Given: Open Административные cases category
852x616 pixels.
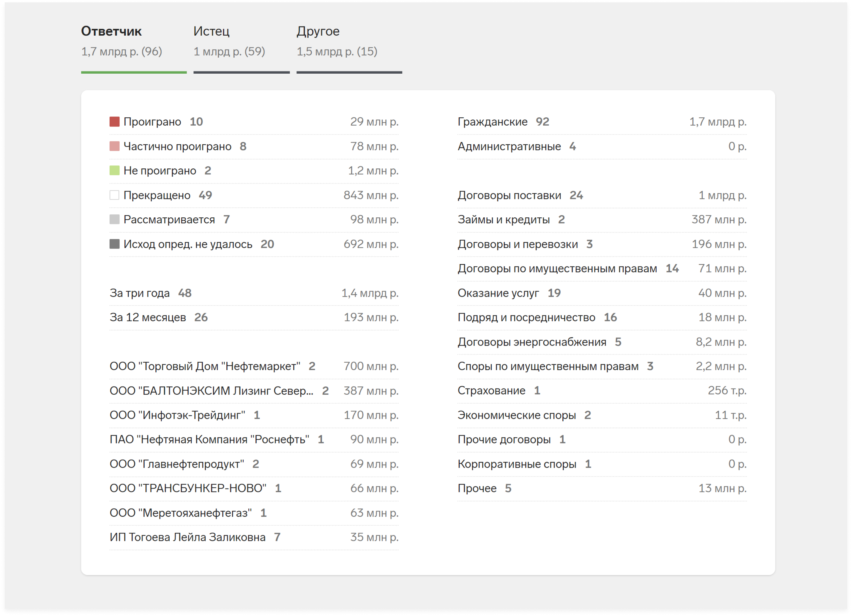Looking at the screenshot, I should [x=509, y=146].
